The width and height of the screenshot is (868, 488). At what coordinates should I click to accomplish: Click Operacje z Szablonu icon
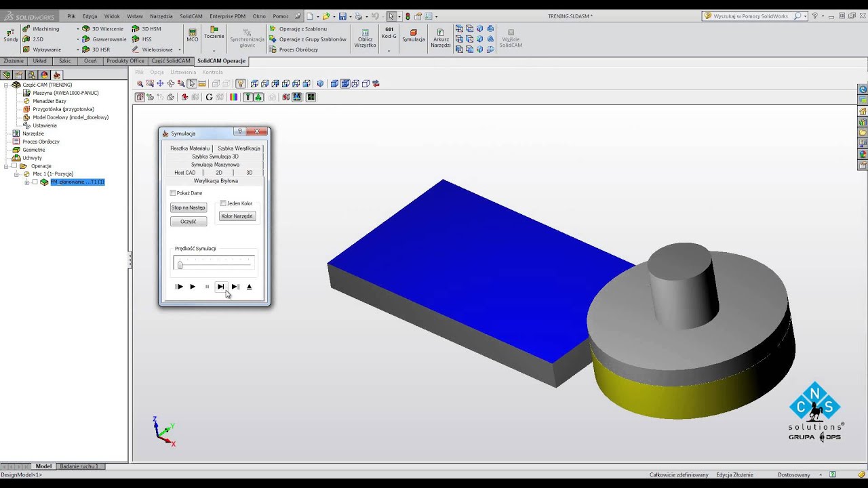[x=273, y=29]
